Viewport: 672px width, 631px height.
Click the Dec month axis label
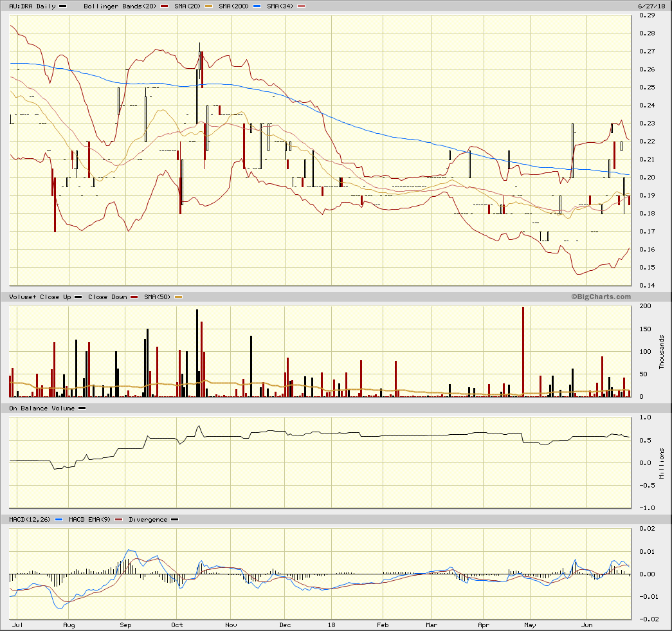(x=285, y=625)
